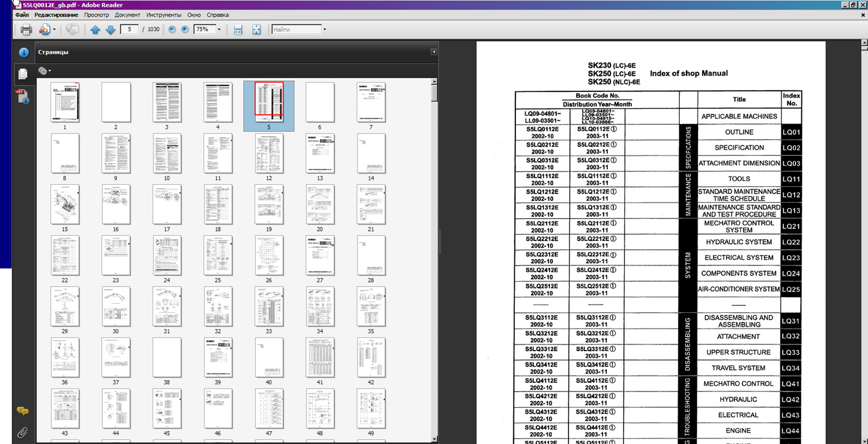Open the Pages panel sidebar icon
868x444 pixels.
point(23,74)
